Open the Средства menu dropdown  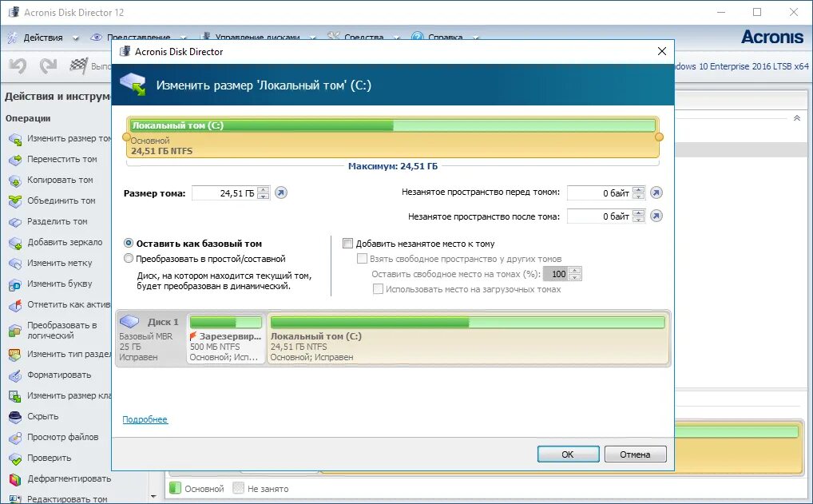[x=397, y=38]
